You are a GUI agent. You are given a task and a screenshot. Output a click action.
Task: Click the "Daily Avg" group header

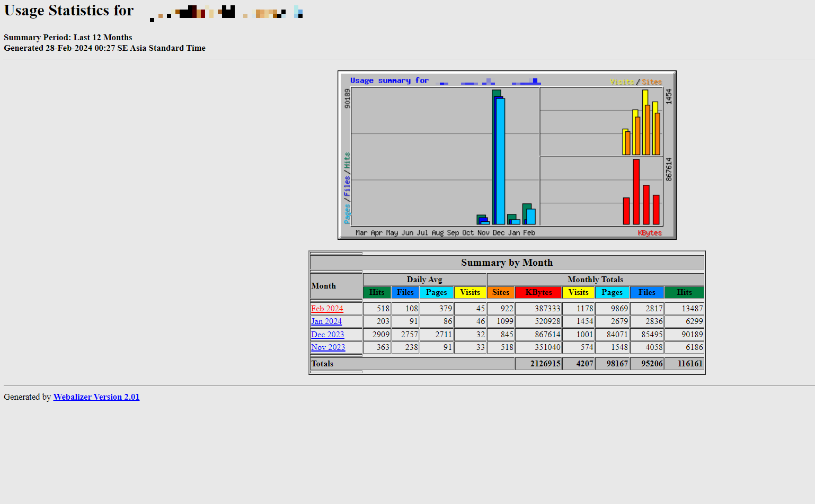click(424, 280)
